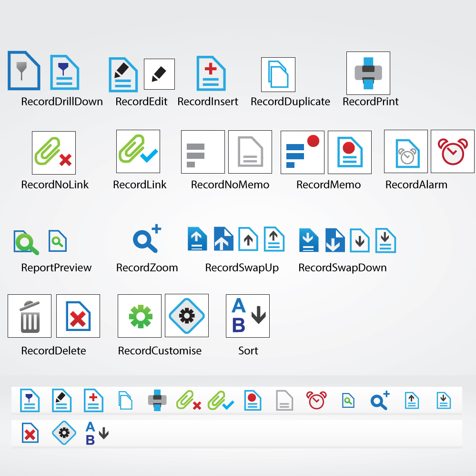Click the RecordDelete trash can icon
Image resolution: width=476 pixels, height=476 pixels.
point(29,315)
